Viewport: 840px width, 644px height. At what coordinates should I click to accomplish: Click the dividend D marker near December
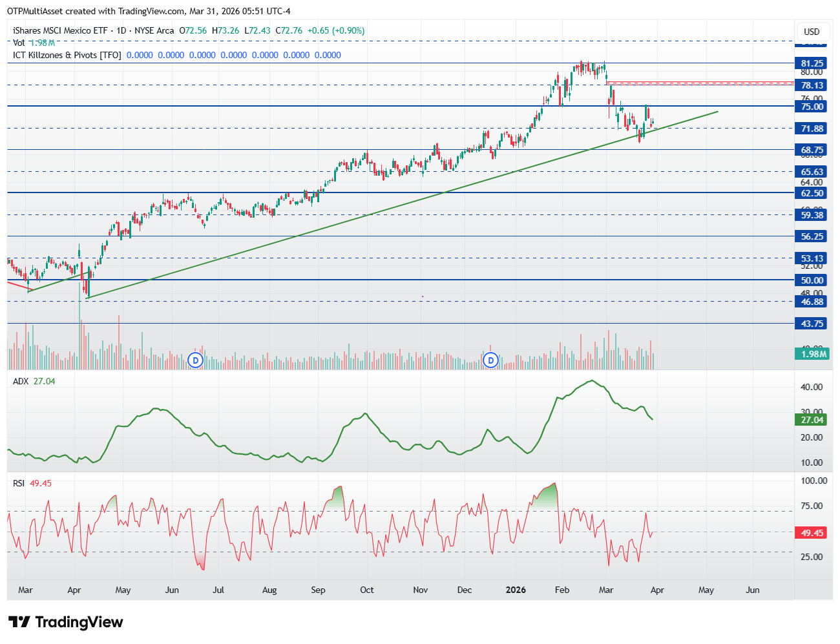coord(490,360)
